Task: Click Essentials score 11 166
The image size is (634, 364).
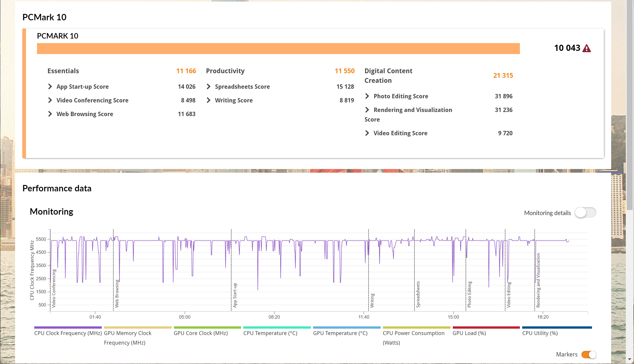Action: pyautogui.click(x=186, y=71)
